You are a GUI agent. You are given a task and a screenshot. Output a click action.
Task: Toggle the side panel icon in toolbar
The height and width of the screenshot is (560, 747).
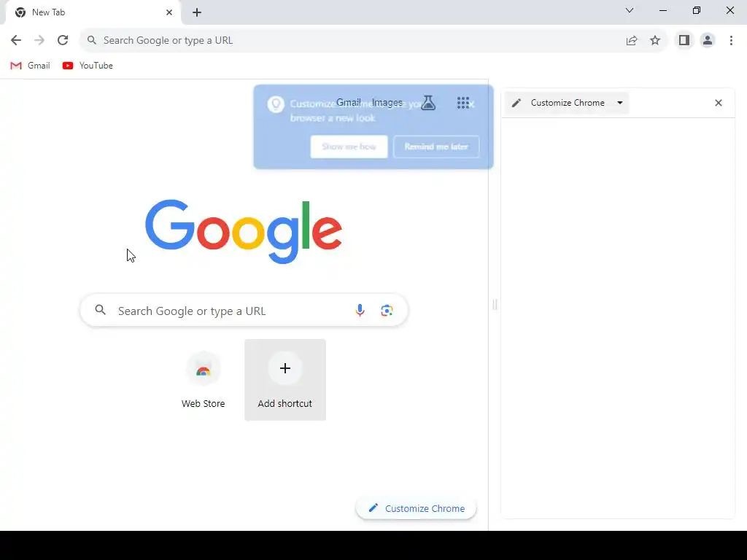pyautogui.click(x=684, y=41)
